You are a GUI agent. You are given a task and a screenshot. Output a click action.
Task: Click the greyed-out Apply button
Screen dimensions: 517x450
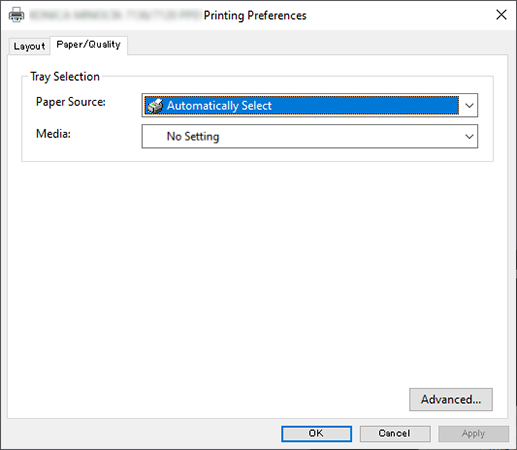tap(473, 433)
